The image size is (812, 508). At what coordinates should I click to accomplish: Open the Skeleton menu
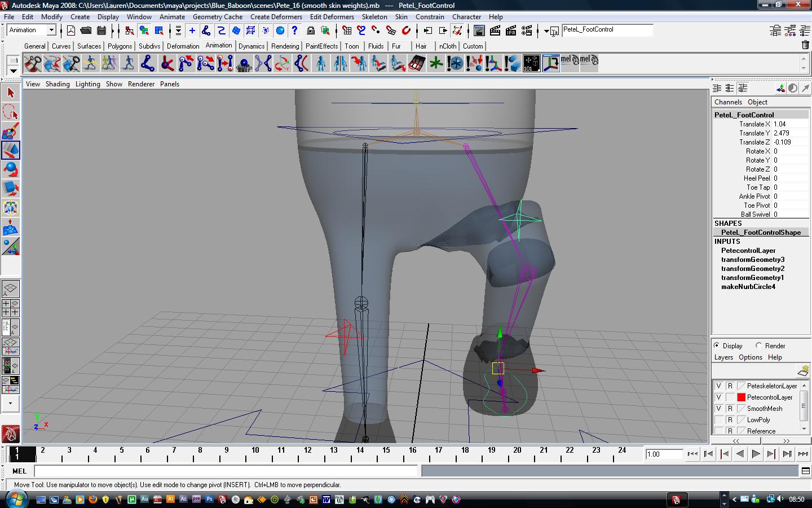[x=374, y=17]
